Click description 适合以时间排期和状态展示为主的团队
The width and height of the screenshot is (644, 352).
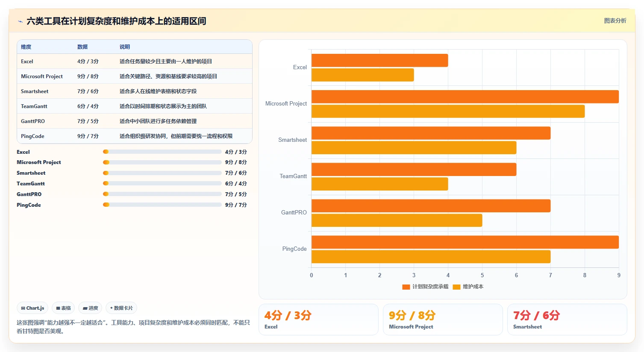(163, 106)
